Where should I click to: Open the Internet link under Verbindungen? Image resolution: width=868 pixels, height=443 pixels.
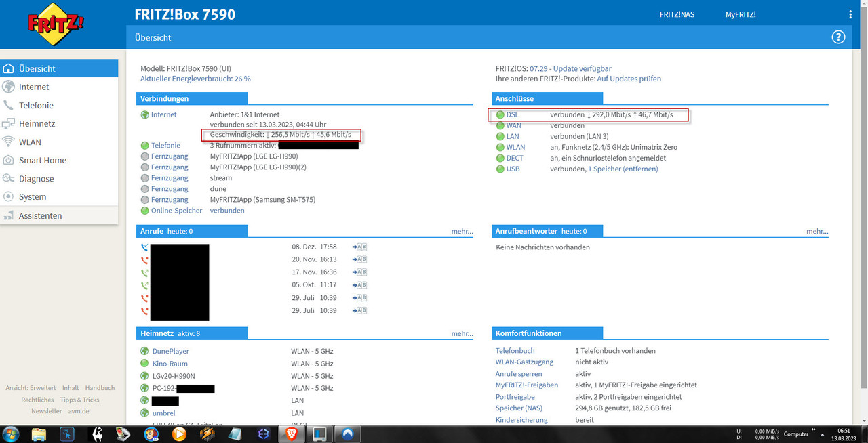(163, 114)
